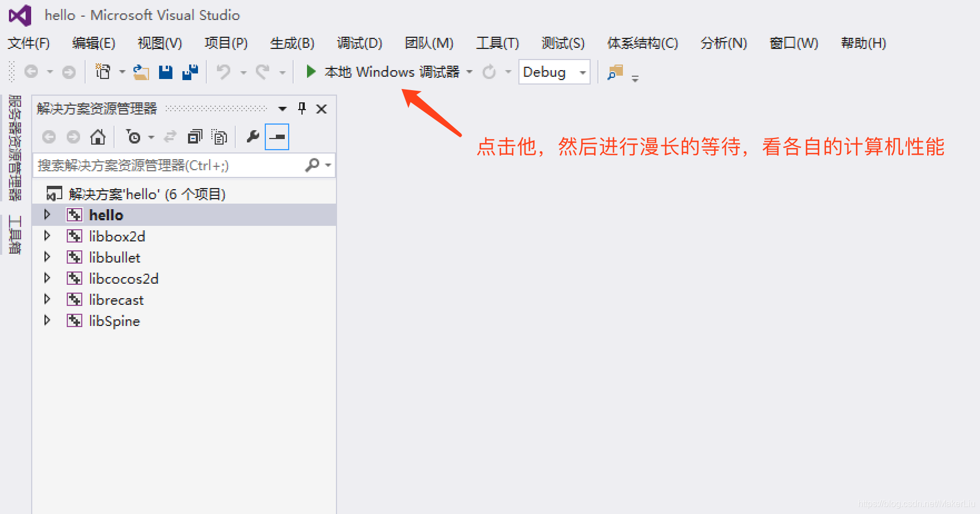Open the 项目(P) menu
The height and width of the screenshot is (514, 980).
click(226, 43)
